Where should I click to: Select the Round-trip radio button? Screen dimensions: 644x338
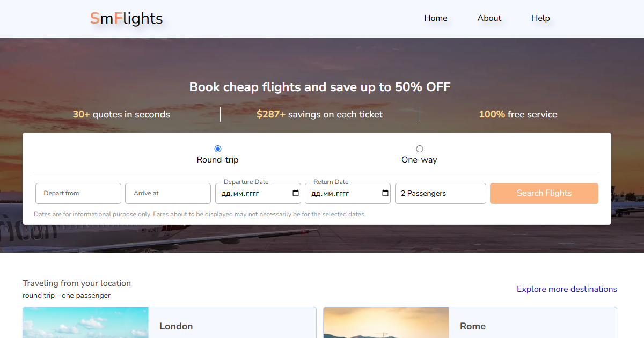[x=218, y=149]
